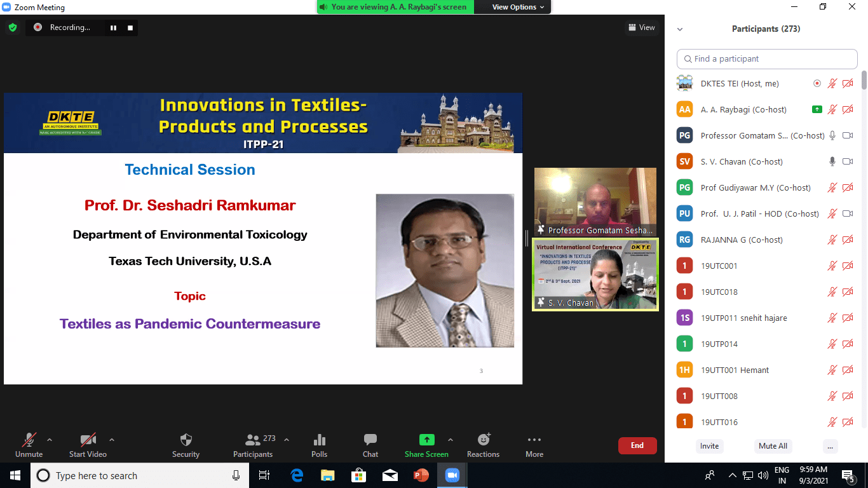868x488 pixels.
Task: Click the View layout button
Action: [641, 27]
